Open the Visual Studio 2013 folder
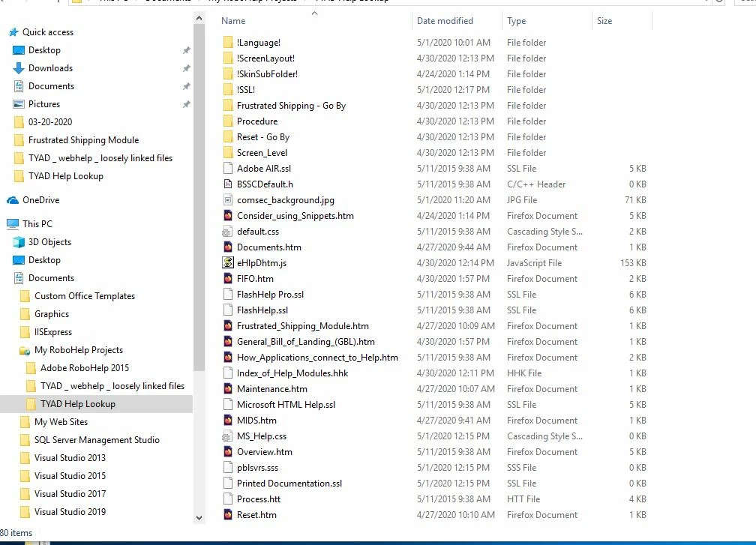 point(70,458)
